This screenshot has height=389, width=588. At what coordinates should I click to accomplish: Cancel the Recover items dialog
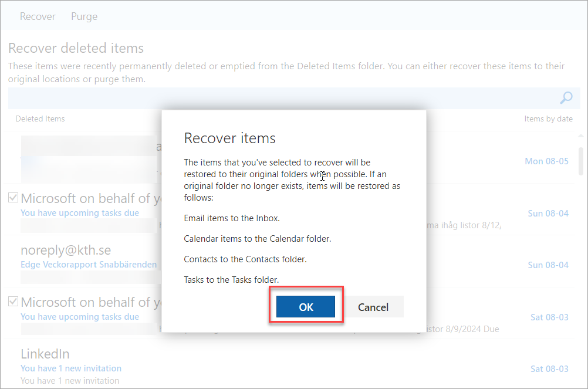(373, 307)
